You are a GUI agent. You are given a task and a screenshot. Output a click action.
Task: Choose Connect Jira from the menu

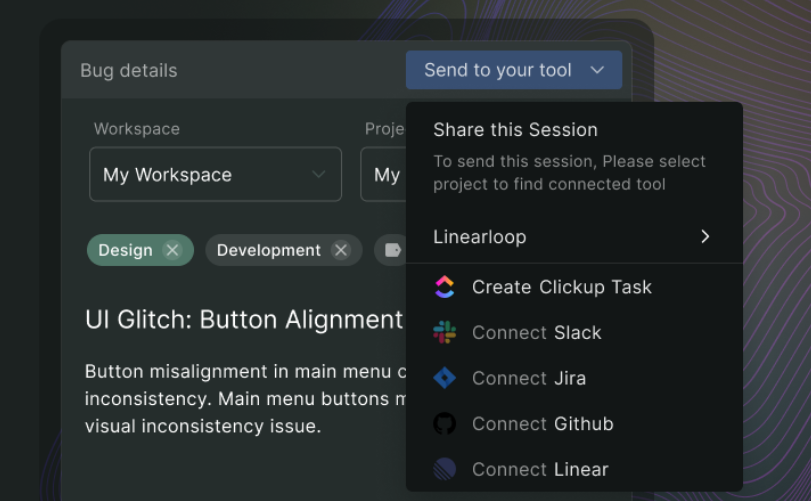pos(528,378)
